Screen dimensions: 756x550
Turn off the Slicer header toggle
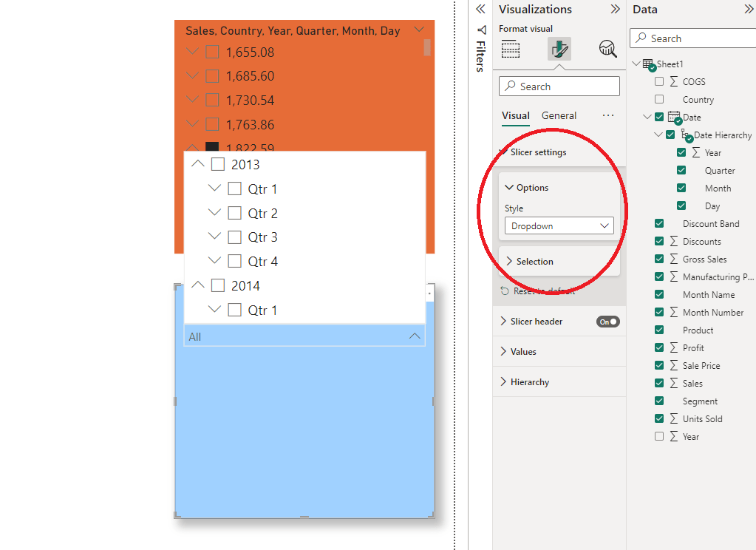coord(607,321)
